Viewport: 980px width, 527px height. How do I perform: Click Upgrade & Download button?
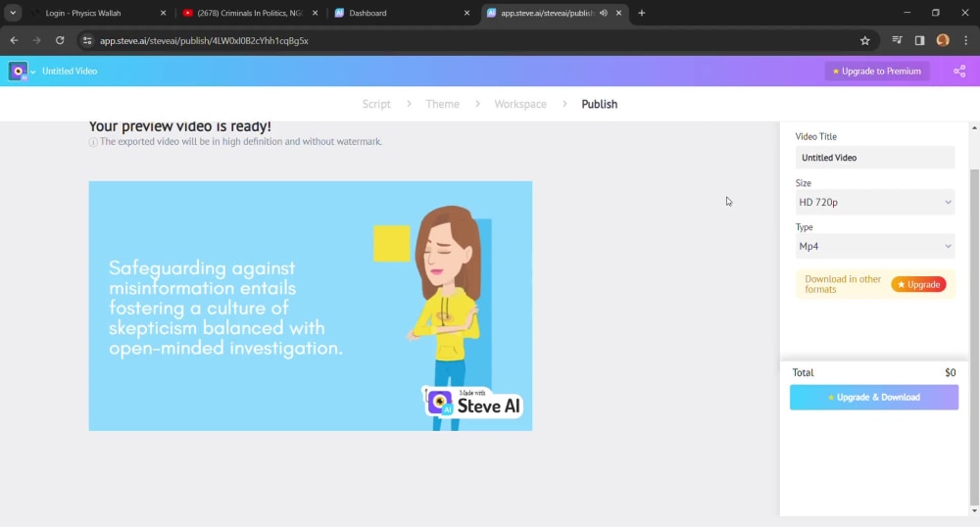tap(874, 397)
